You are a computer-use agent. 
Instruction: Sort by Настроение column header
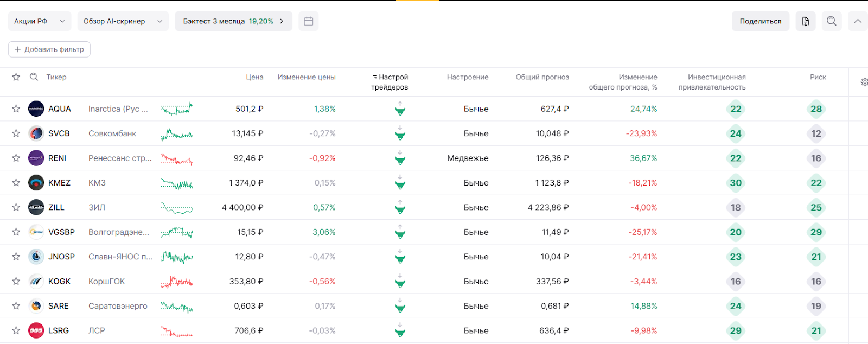(x=468, y=77)
